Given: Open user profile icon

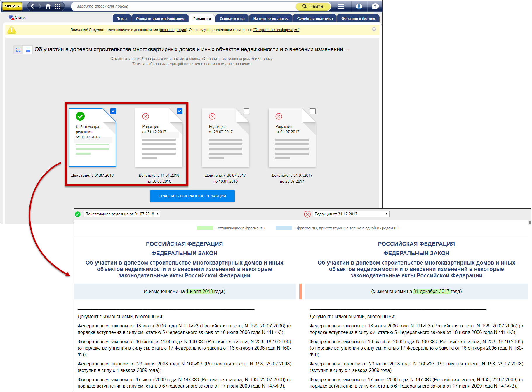Looking at the screenshot, I should [359, 6].
